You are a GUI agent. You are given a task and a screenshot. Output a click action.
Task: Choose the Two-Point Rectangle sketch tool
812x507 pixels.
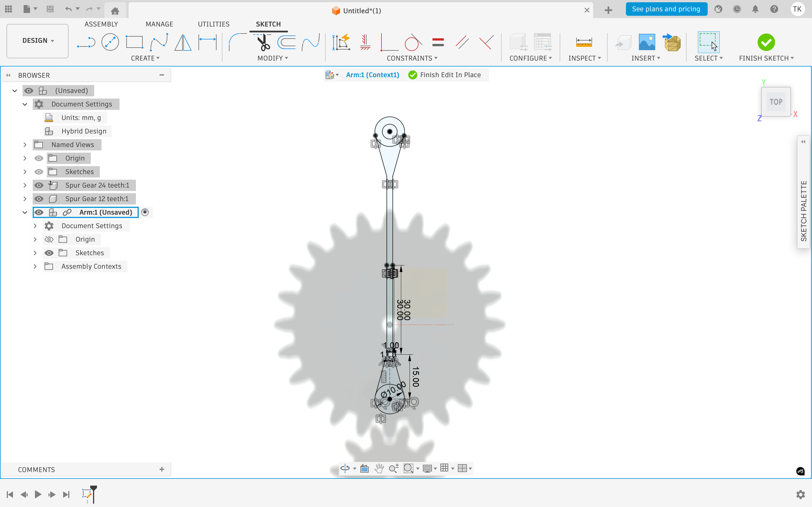[134, 43]
